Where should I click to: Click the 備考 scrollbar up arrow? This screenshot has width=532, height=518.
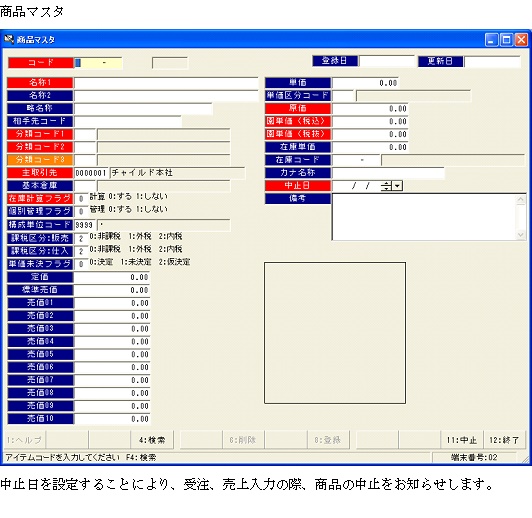coord(521,200)
